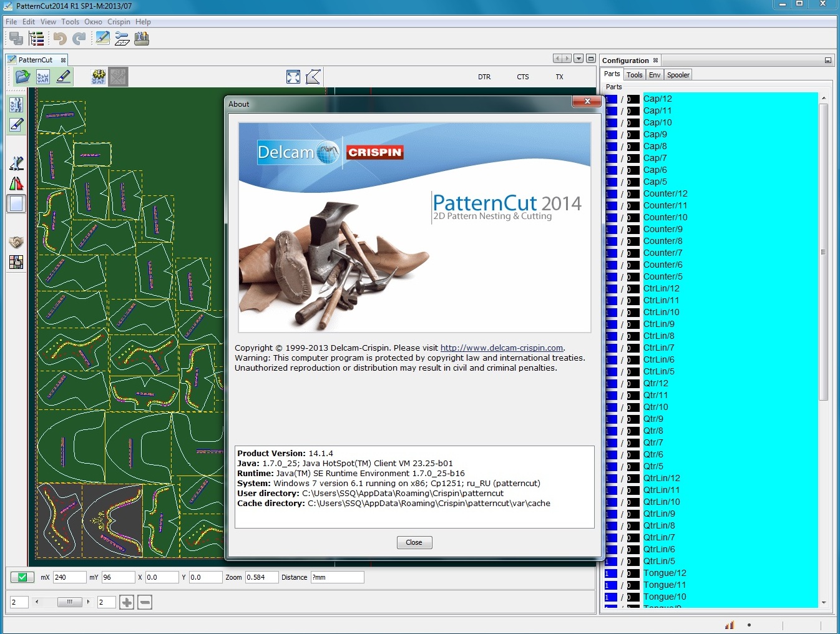Click the Undo arrow icon
840x634 pixels.
(x=60, y=39)
